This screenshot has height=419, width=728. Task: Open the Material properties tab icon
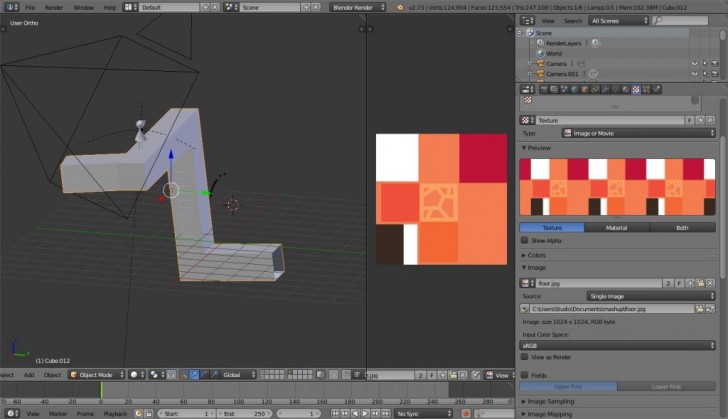coord(625,89)
